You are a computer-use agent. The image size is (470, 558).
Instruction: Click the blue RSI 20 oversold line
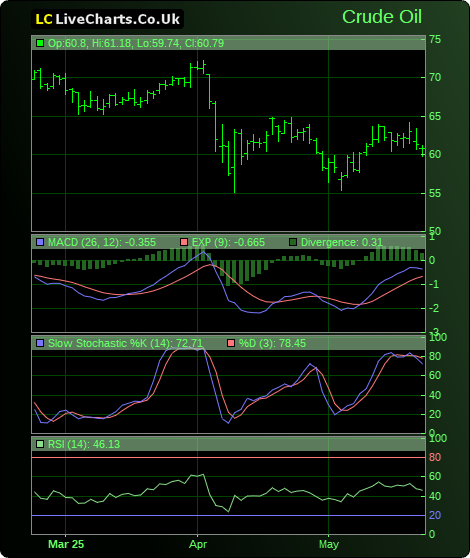click(x=228, y=515)
